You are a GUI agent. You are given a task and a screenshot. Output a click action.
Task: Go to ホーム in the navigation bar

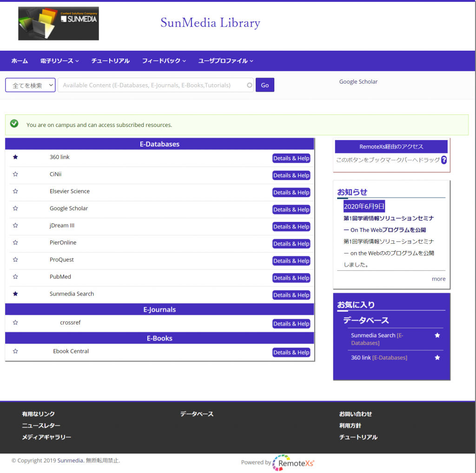pos(20,61)
